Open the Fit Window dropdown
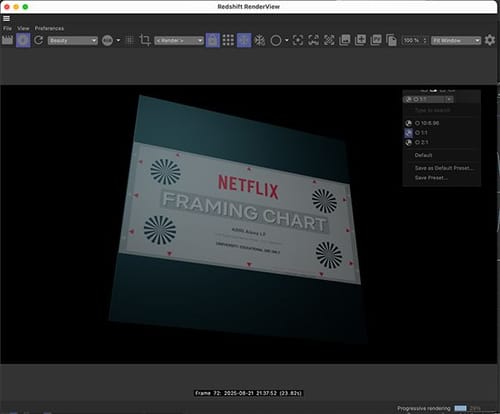The width and height of the screenshot is (500, 414). (x=456, y=41)
